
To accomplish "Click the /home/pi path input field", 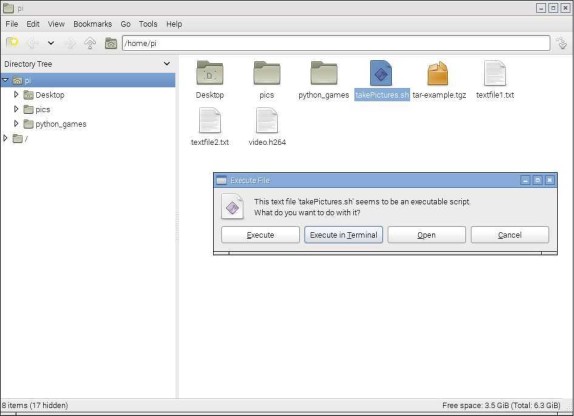I will (336, 43).
